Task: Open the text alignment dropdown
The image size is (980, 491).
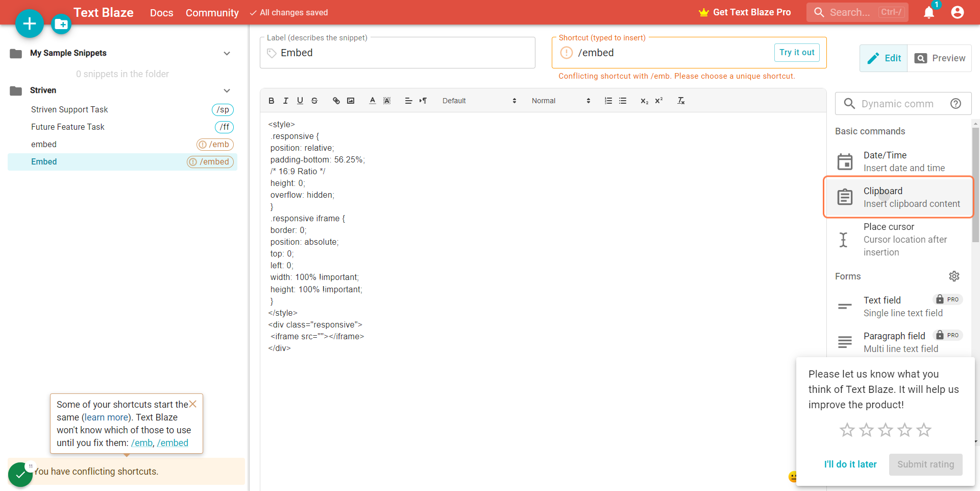Action: (408, 101)
